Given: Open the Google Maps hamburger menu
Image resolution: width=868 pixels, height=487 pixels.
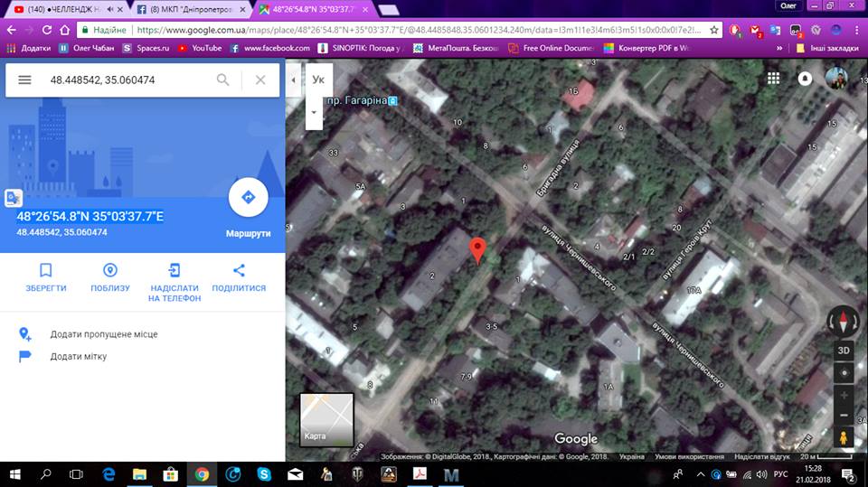Looking at the screenshot, I should coord(24,80).
